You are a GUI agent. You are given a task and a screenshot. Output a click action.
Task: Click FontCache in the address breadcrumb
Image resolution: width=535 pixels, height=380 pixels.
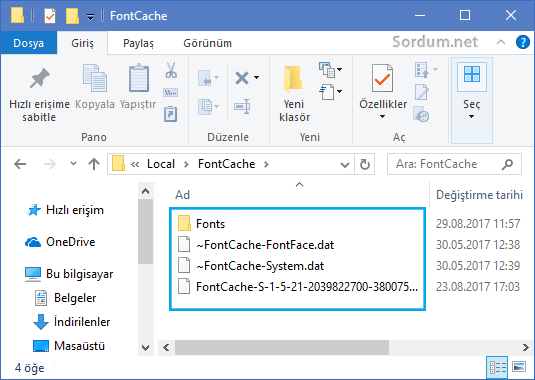tap(227, 164)
